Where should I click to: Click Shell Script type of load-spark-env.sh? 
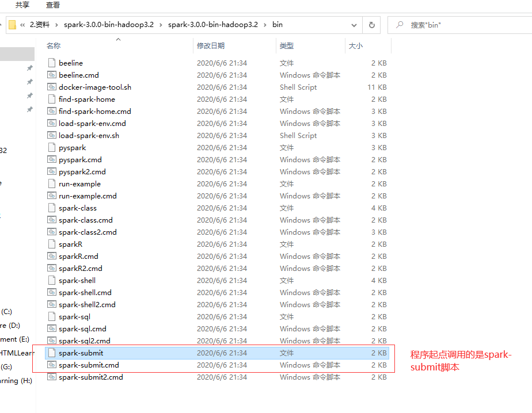click(298, 135)
